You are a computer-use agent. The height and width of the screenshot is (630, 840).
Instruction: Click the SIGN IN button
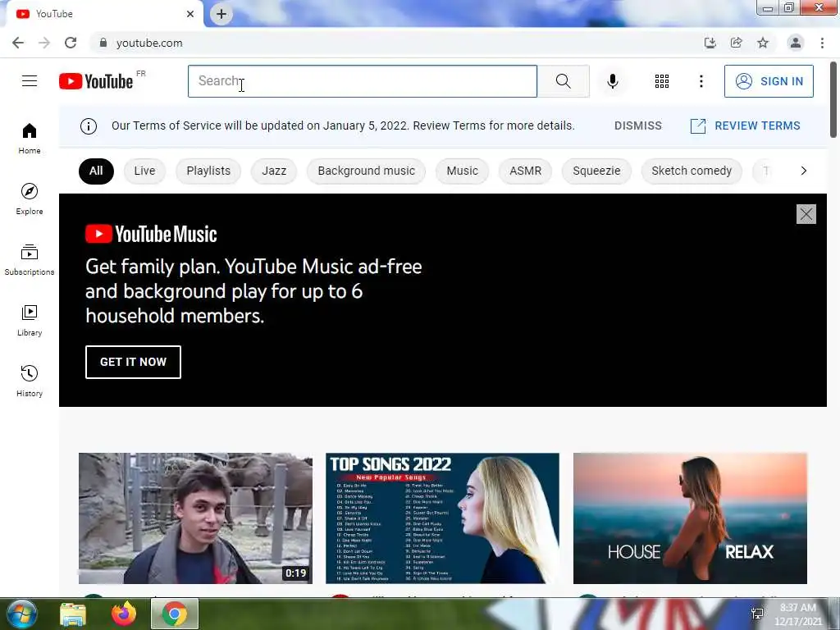(769, 81)
